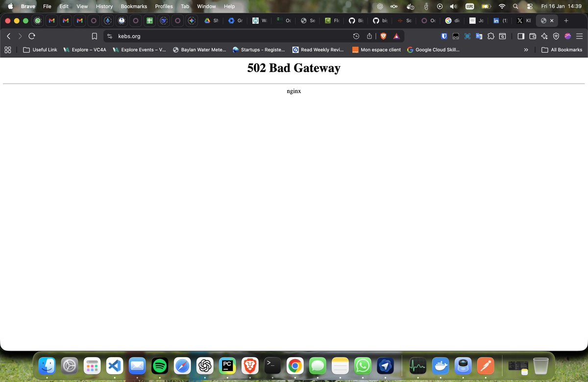The height and width of the screenshot is (382, 588).
Task: Open the tab groups grid icon in bookmarks bar
Action: [x=8, y=50]
